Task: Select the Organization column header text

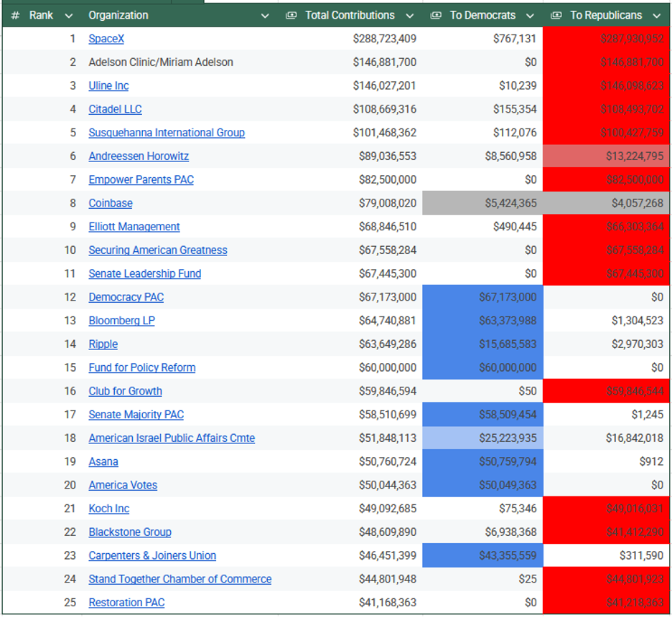Action: click(118, 15)
